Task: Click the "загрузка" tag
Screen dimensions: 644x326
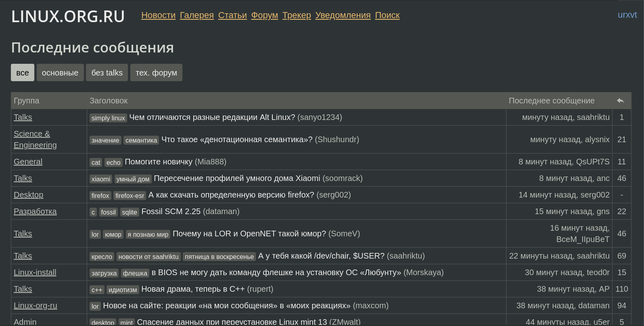Action: (x=104, y=273)
